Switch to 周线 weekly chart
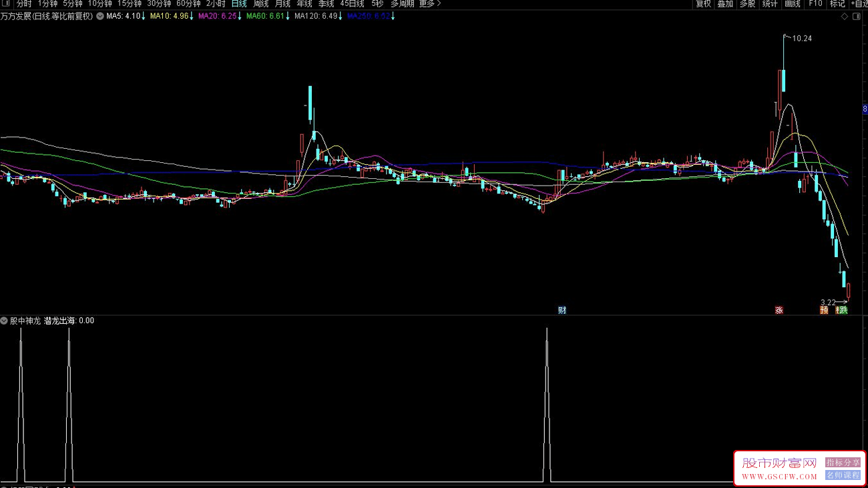868x488 pixels. pyautogui.click(x=261, y=4)
